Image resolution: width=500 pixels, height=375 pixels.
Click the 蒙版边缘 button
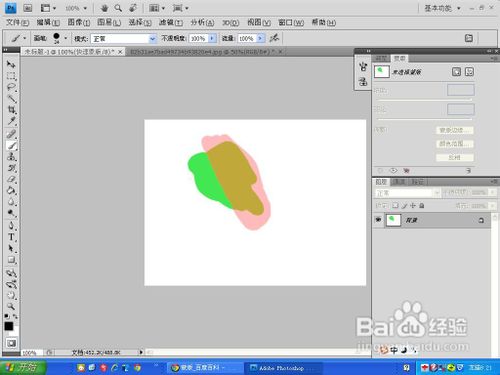(x=454, y=130)
